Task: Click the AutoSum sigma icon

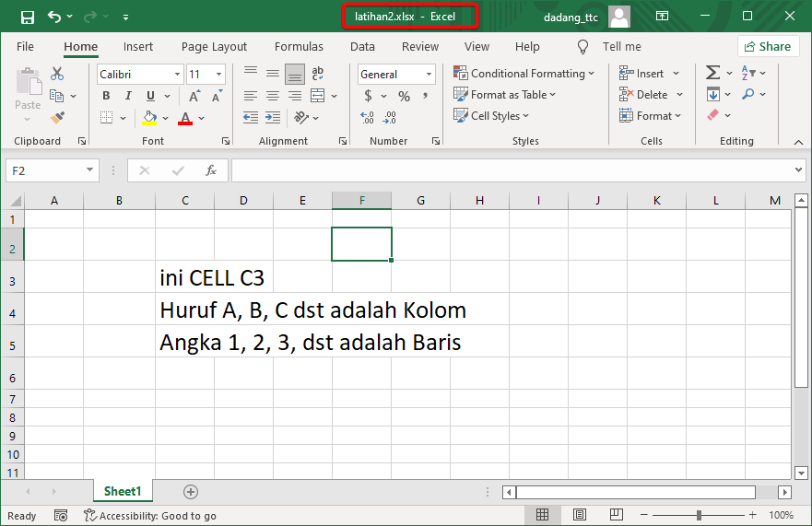Action: tap(713, 73)
